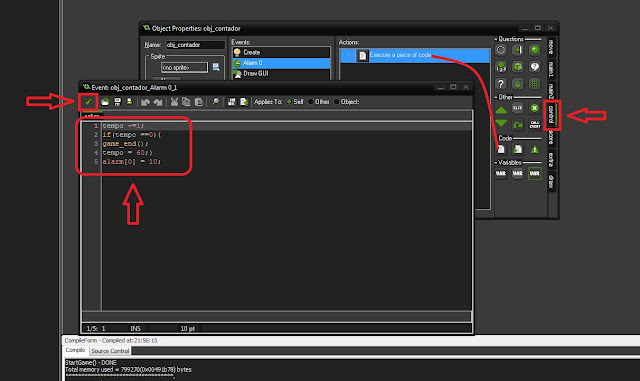The height and width of the screenshot is (381, 640).
Task: Select the Self radio button
Action: (x=289, y=102)
